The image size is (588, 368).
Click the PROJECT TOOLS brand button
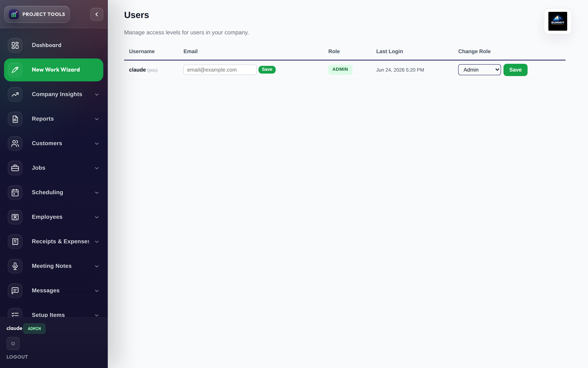pyautogui.click(x=37, y=14)
